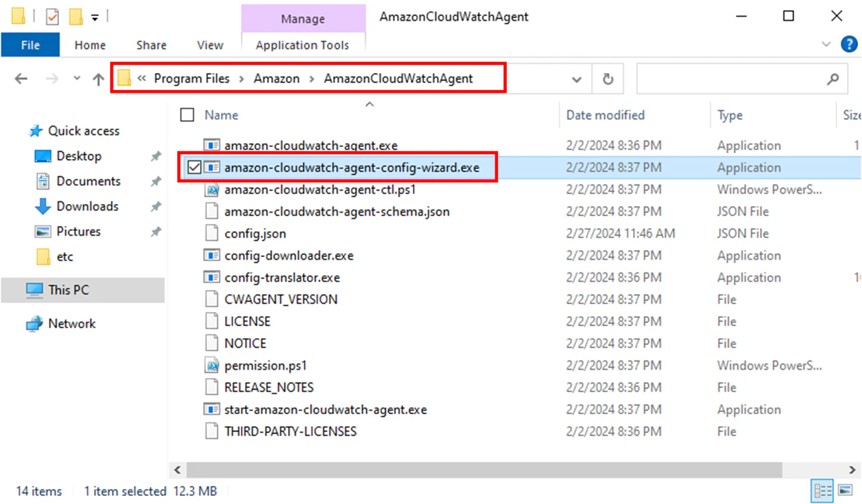Screen dimensions: 862x504
Task: Click the Refresh button beside address bar
Action: (x=608, y=79)
